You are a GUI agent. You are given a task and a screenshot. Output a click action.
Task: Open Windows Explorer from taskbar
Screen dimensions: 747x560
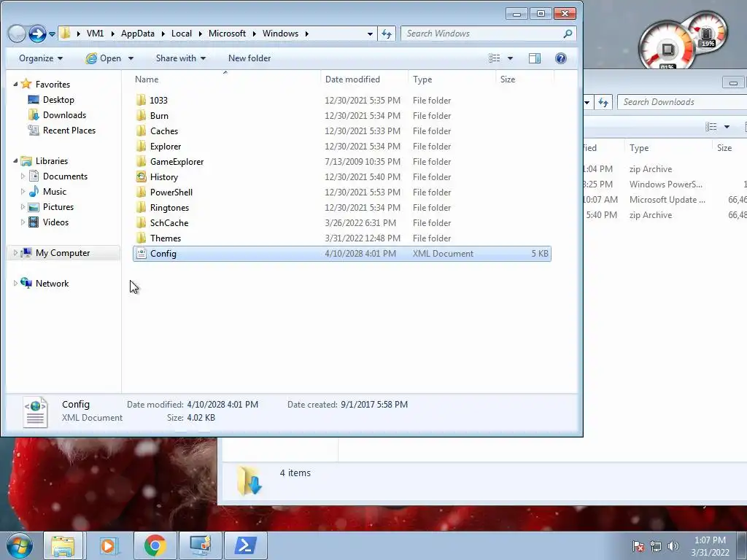(63, 545)
